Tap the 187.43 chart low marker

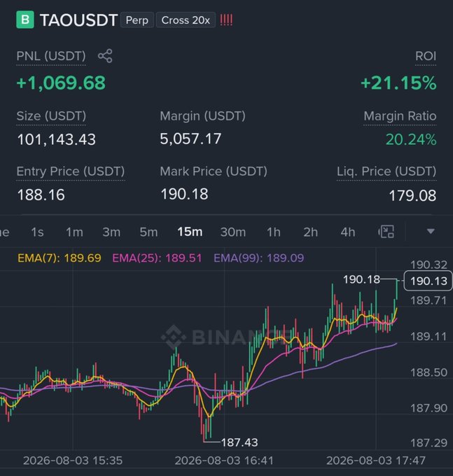pyautogui.click(x=239, y=442)
